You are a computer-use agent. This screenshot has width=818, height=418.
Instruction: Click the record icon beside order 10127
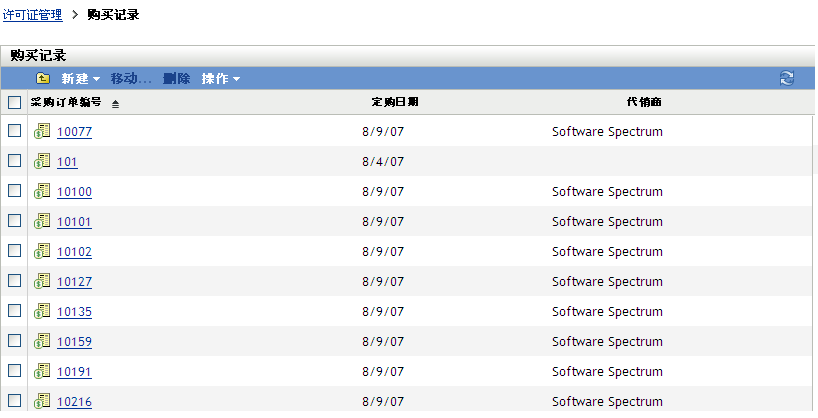[x=42, y=281]
